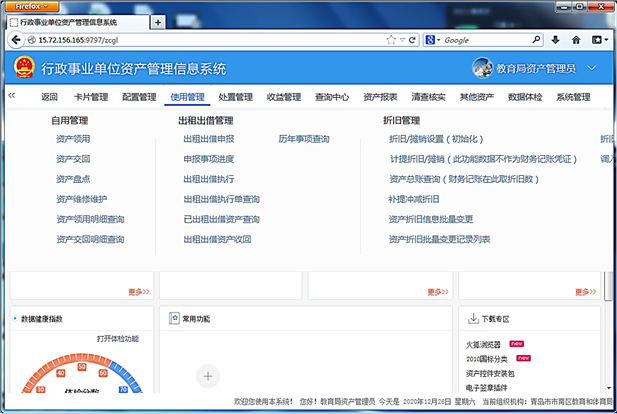The image size is (617, 414).
Task: Open the 数据体检 menu
Action: 525,97
